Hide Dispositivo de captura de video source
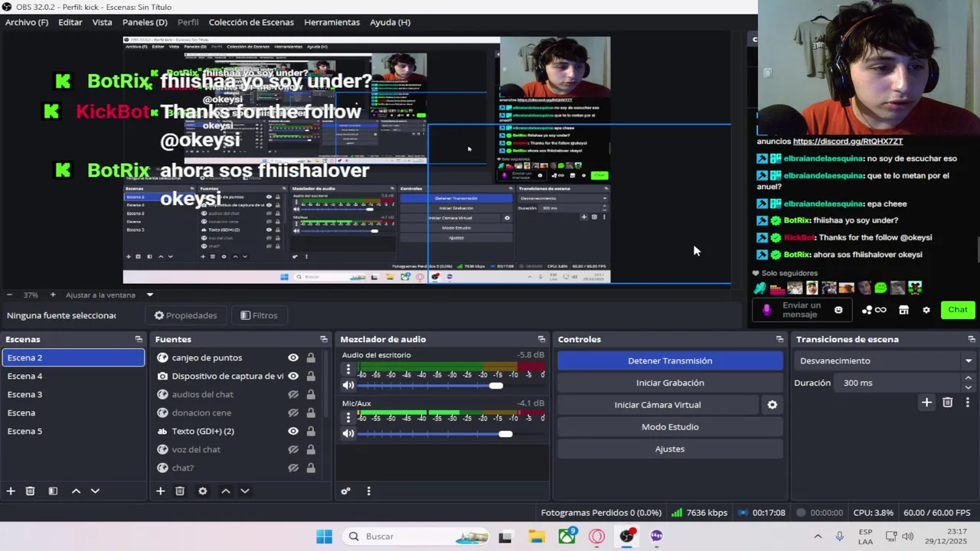The height and width of the screenshot is (551, 980). coord(293,376)
